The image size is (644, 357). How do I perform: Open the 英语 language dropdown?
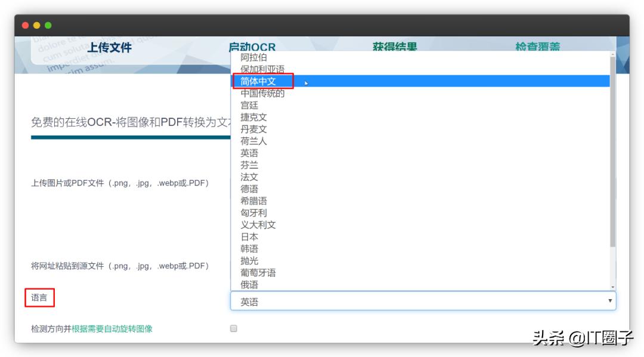click(417, 301)
